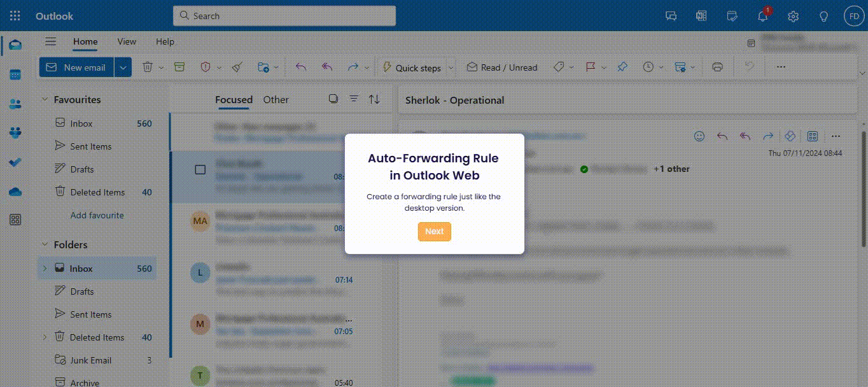Tick the checkbox on the highlighted message

(x=200, y=169)
